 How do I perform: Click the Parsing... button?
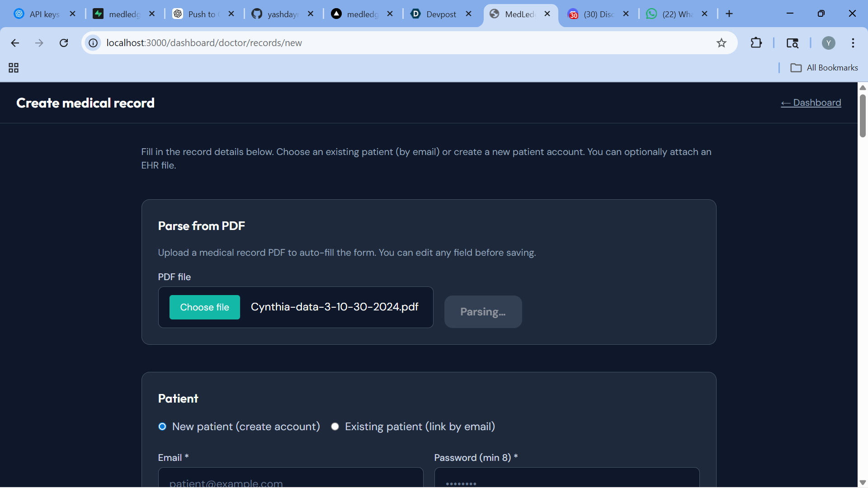click(x=483, y=312)
